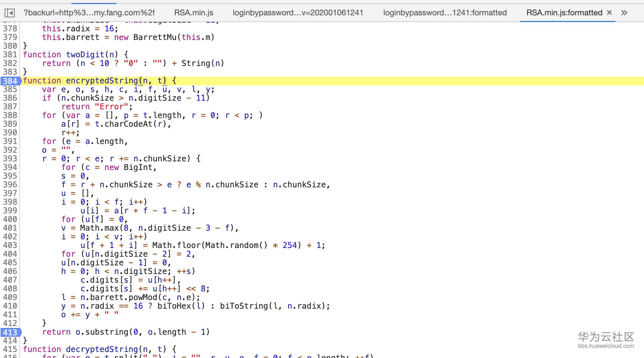Click the return statement on line 413
This screenshot has height=358, width=644.
[x=57, y=332]
